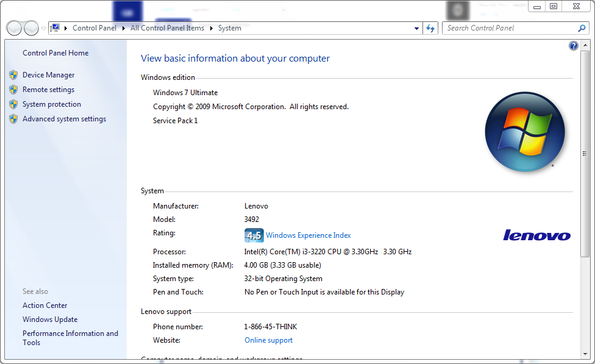Click the shield icon beside Device Manager
The height and width of the screenshot is (364, 595).
pyautogui.click(x=13, y=75)
